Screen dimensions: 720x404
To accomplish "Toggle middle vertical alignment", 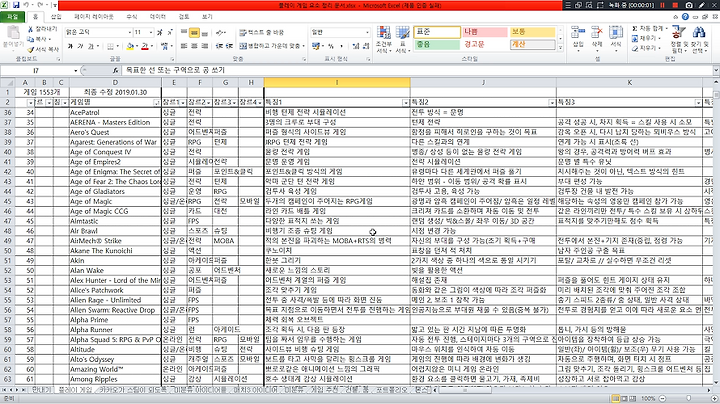I will (194, 33).
